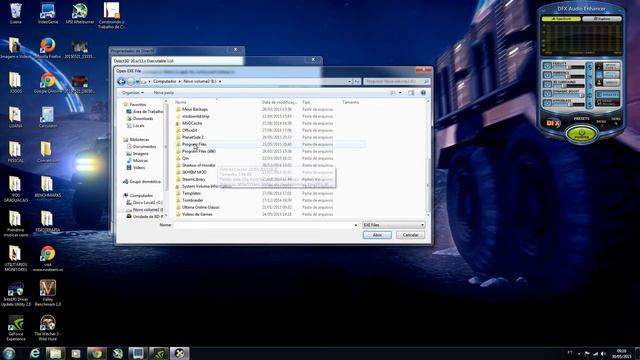Click the green DFX Power button
The width and height of the screenshot is (640, 360).
coord(581,134)
